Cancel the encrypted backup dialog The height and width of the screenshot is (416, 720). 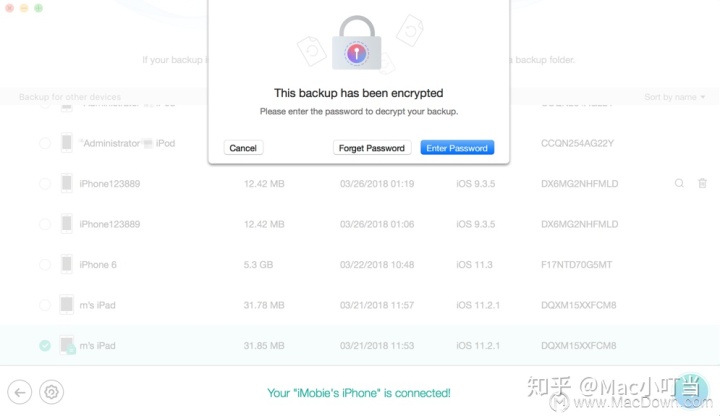tap(243, 148)
